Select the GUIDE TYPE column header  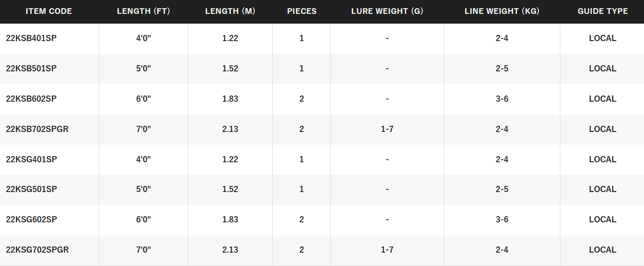point(602,11)
